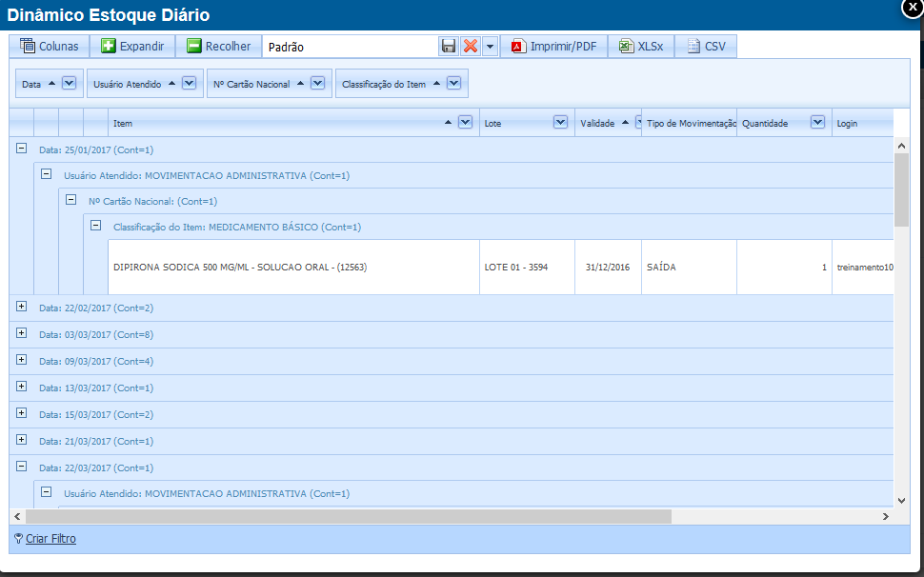924x577 pixels.
Task: Open filter dropdown on Classificação do Item chip
Action: 453,83
